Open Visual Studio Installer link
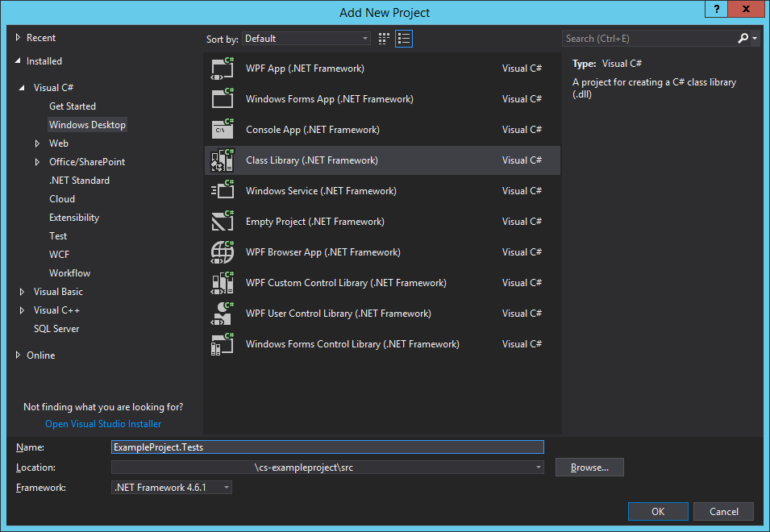This screenshot has height=532, width=770. point(103,424)
